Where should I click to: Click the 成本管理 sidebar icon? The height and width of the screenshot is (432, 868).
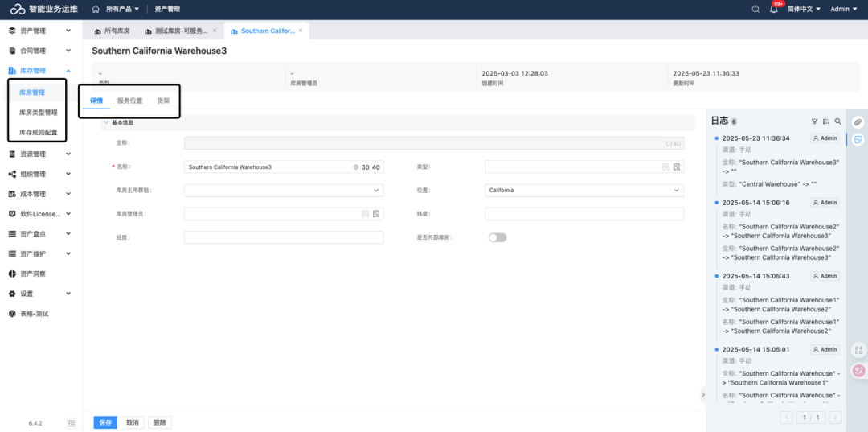point(12,194)
